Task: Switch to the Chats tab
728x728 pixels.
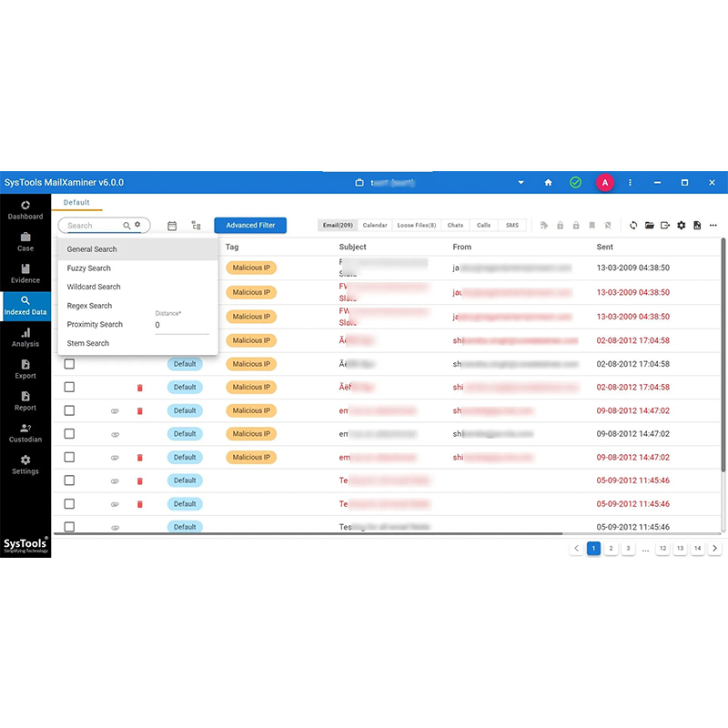Action: click(455, 225)
